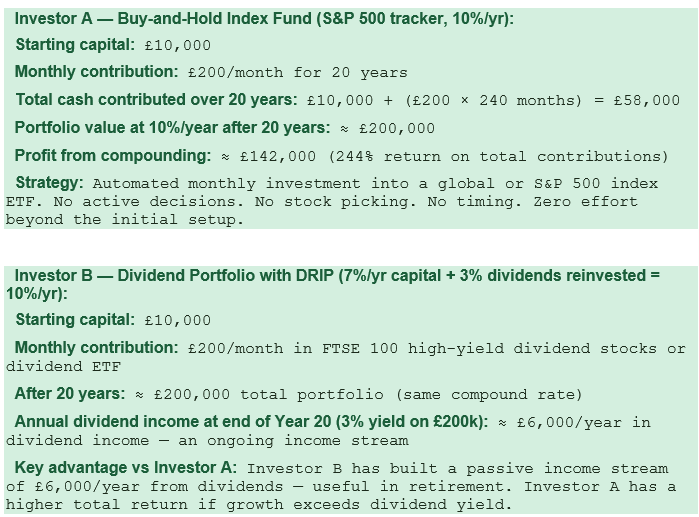Viewport: 699px width, 517px height.
Task: Click the Investor A heading text
Action: click(264, 19)
